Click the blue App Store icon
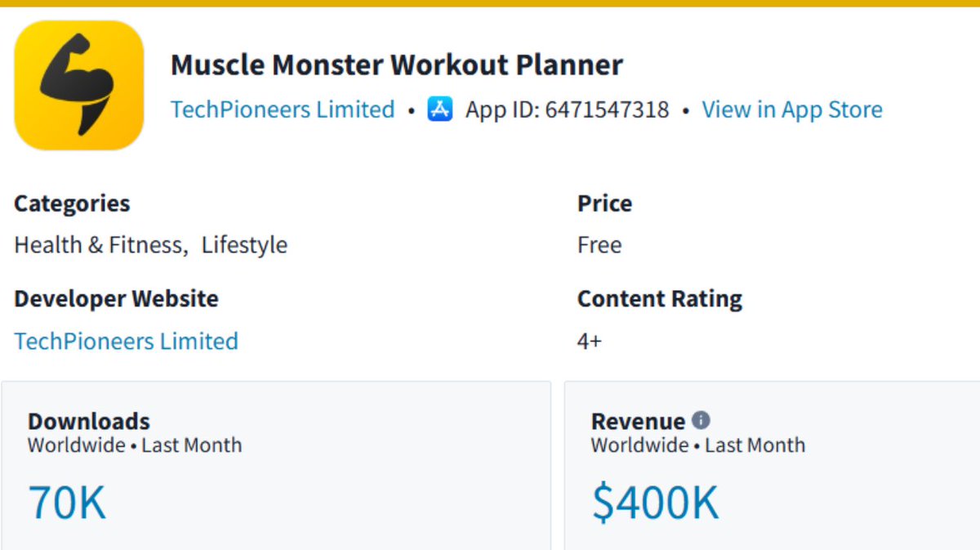This screenshot has height=550, width=980. (x=439, y=109)
